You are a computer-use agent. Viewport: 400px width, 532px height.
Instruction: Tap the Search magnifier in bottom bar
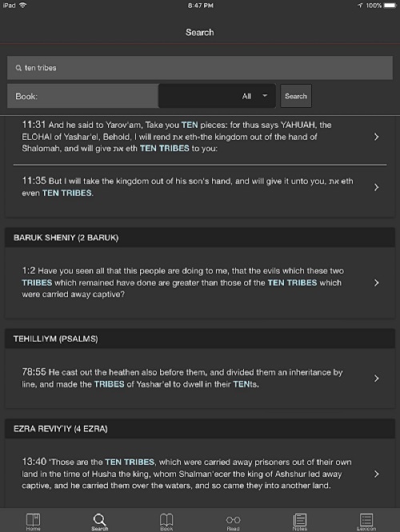99,521
